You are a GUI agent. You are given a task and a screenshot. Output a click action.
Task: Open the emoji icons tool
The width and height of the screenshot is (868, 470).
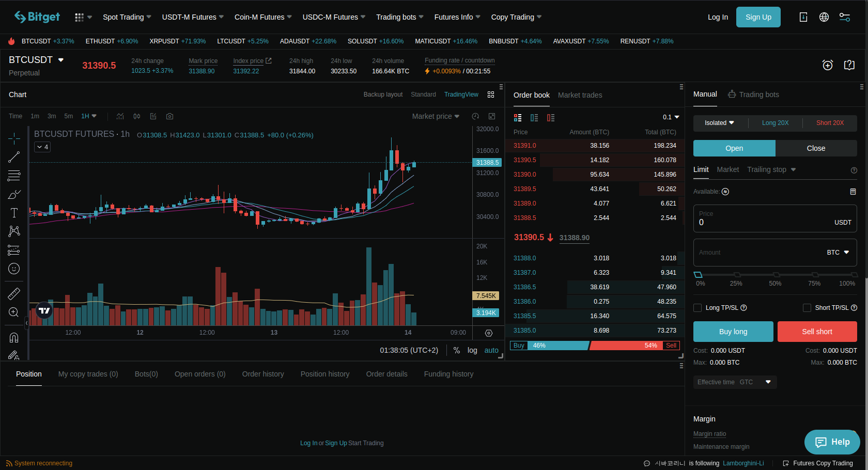tap(14, 269)
